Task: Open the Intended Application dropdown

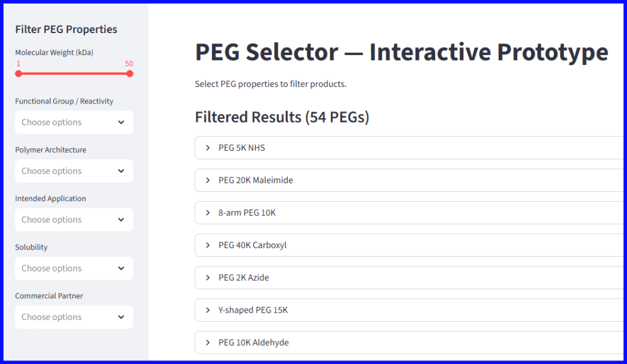Action: [74, 219]
